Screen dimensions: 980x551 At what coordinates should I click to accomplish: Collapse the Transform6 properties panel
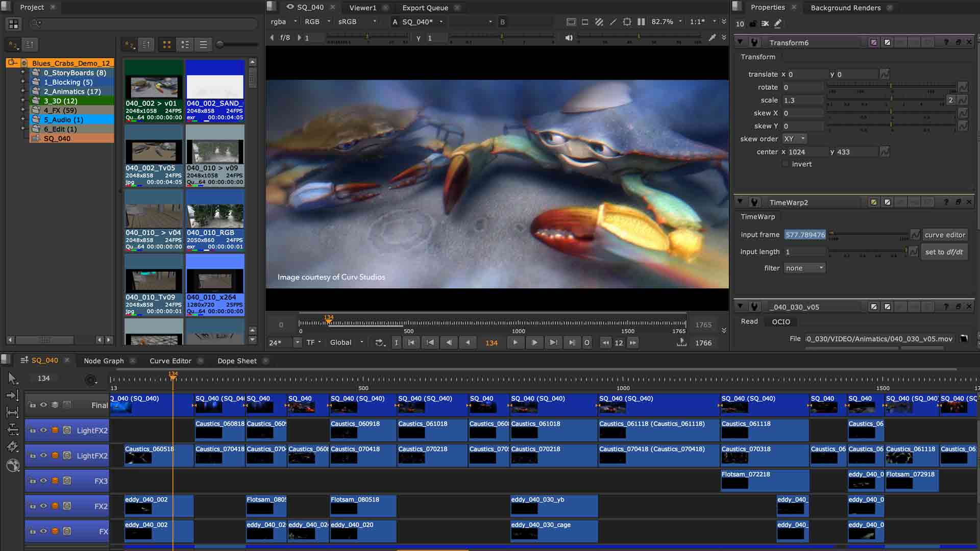click(x=740, y=42)
